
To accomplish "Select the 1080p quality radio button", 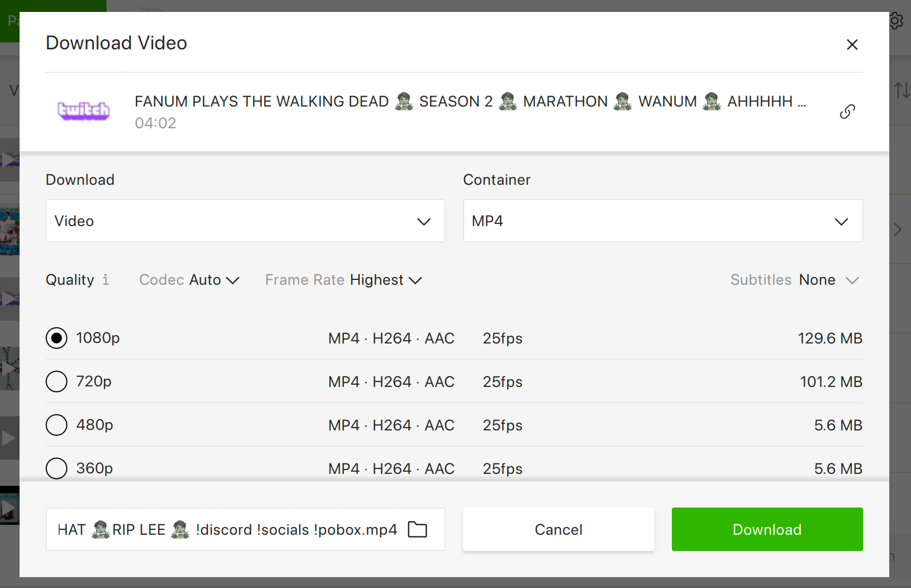I will [57, 338].
